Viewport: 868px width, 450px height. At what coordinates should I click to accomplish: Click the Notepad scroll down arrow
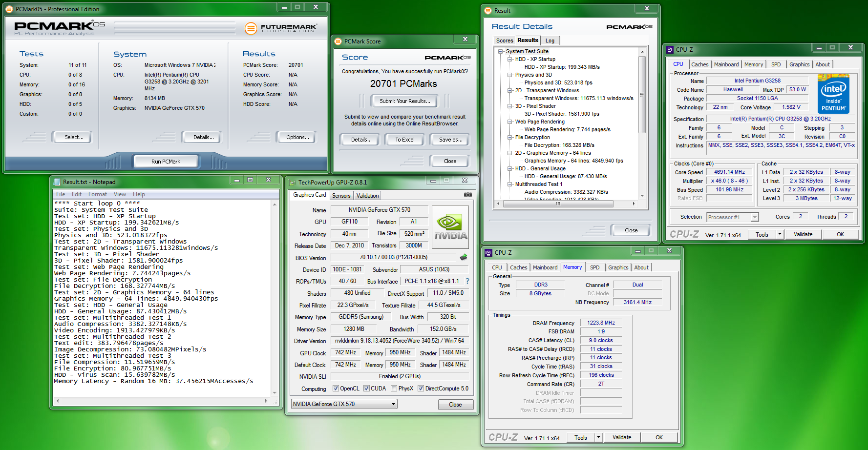(275, 392)
